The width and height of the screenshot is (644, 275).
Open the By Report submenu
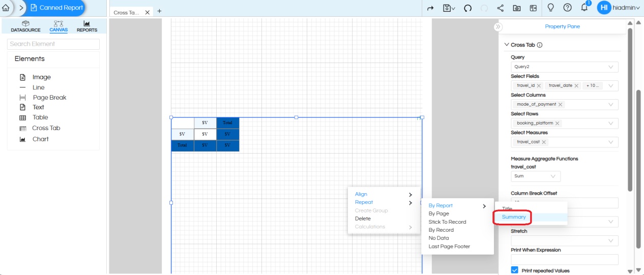[457, 206]
